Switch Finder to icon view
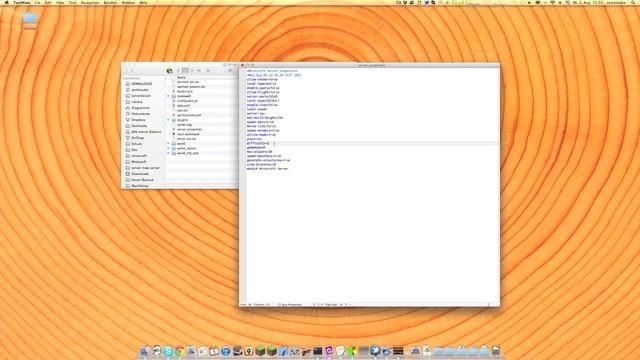 (x=179, y=71)
